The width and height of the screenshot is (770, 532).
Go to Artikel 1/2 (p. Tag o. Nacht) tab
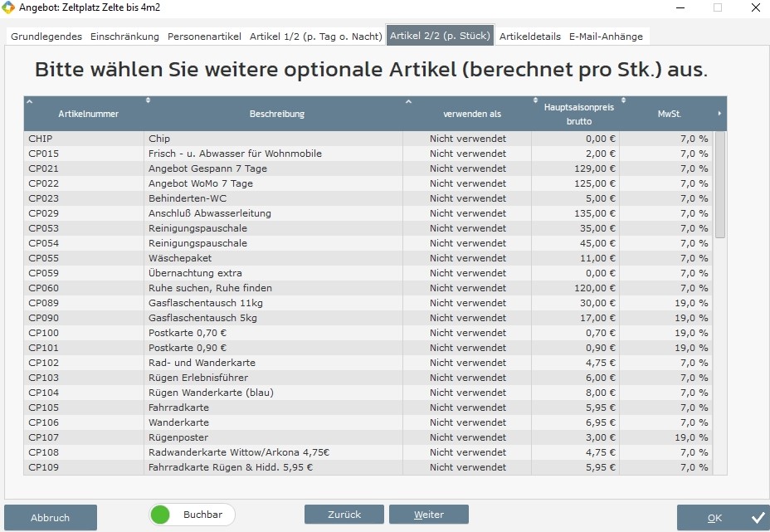pyautogui.click(x=316, y=37)
